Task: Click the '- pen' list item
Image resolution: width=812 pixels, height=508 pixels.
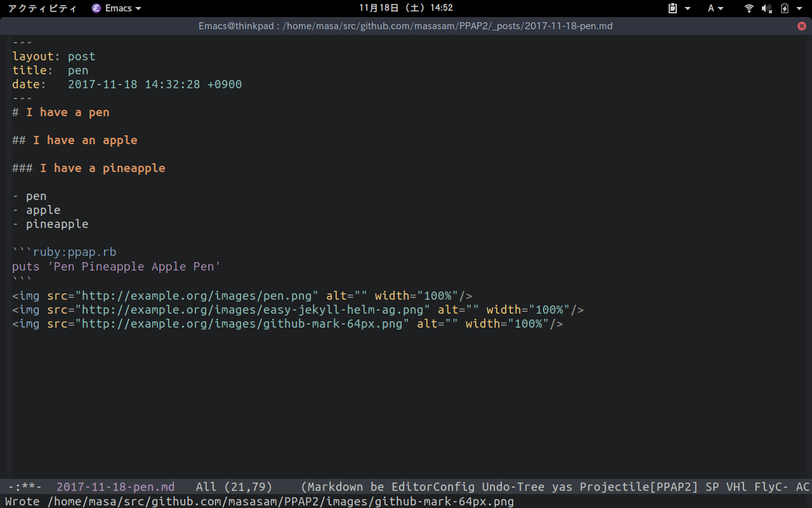Action: [29, 196]
